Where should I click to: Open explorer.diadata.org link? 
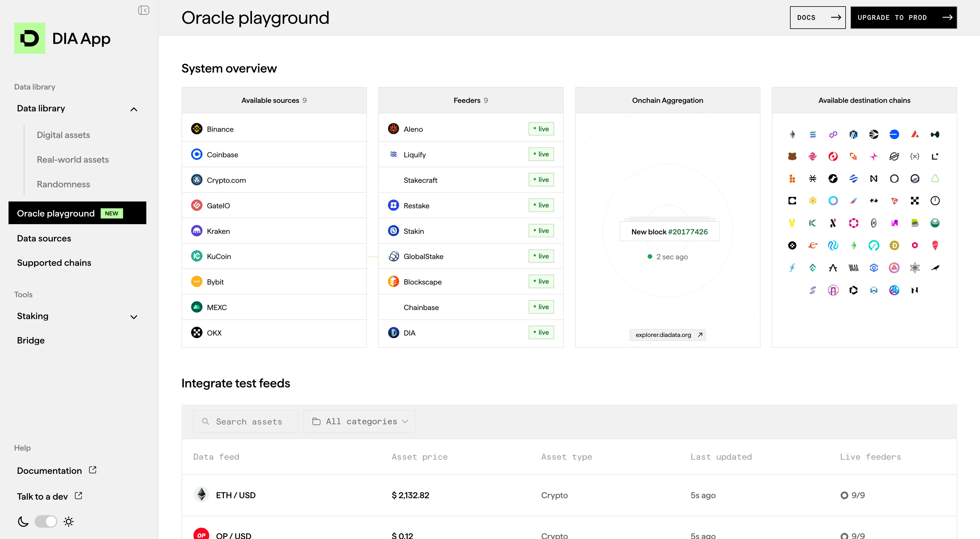pos(668,335)
